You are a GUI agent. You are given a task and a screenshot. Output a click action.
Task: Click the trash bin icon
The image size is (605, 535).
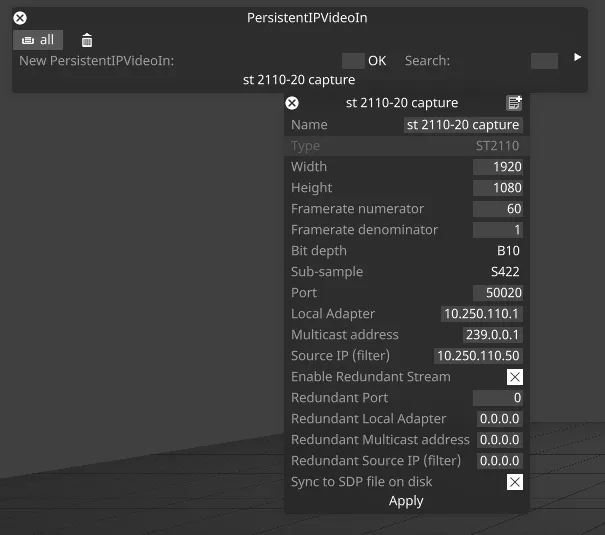click(x=87, y=40)
